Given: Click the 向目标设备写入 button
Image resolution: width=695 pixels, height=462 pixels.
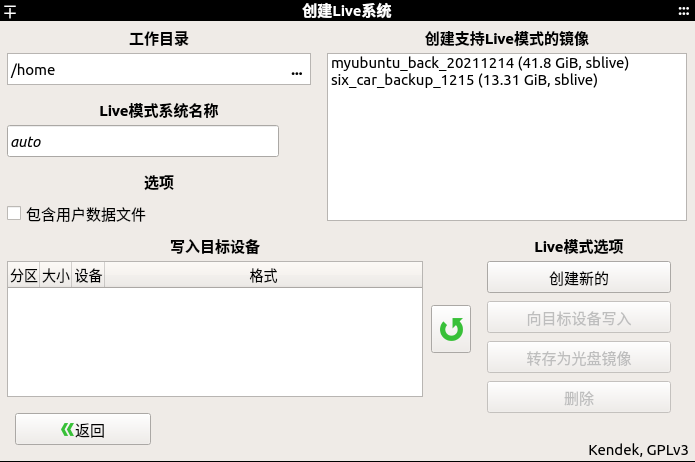Looking at the screenshot, I should [x=578, y=317].
